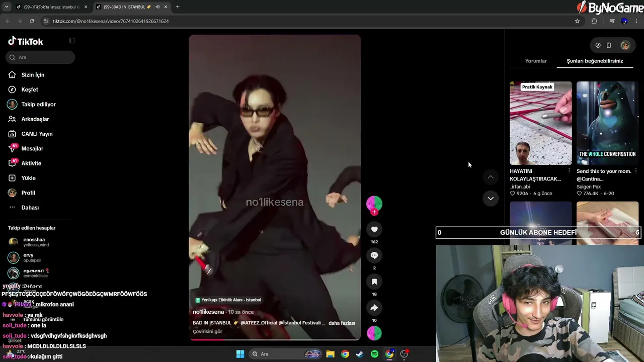644x362 pixels.
Task: Open a new browser tab
Action: [178, 7]
